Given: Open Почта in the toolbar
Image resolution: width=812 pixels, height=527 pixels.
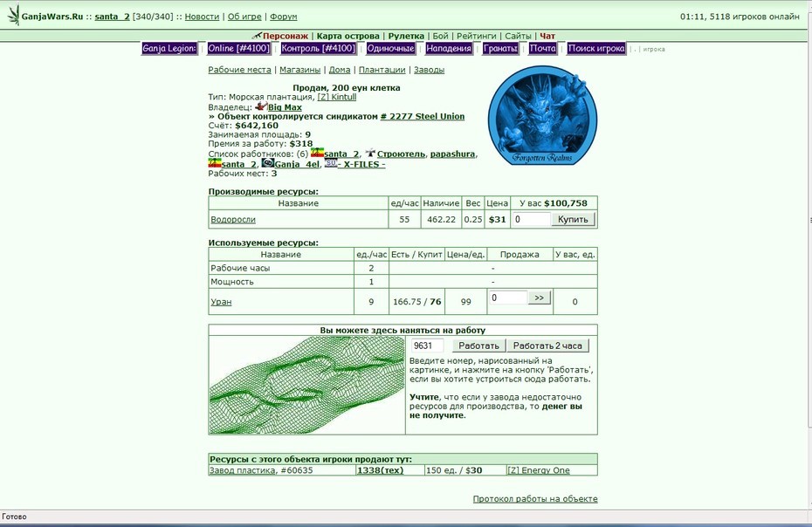Looking at the screenshot, I should point(543,49).
